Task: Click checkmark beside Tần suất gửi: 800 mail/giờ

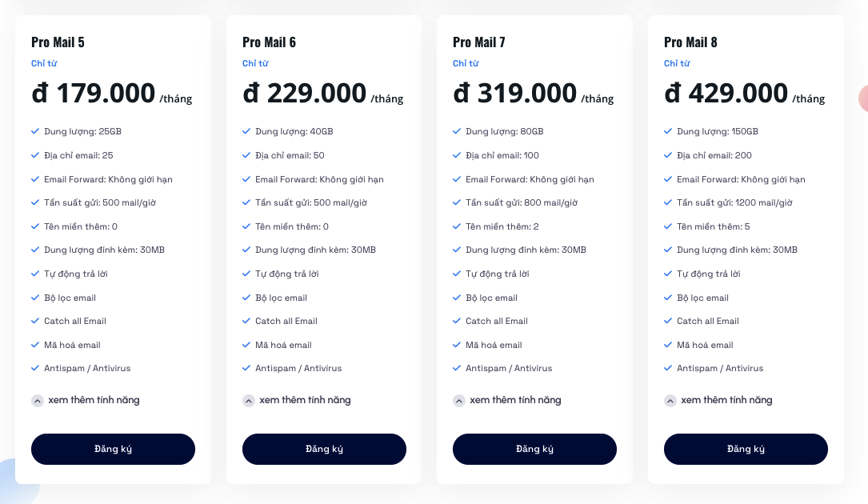Action: pyautogui.click(x=457, y=202)
